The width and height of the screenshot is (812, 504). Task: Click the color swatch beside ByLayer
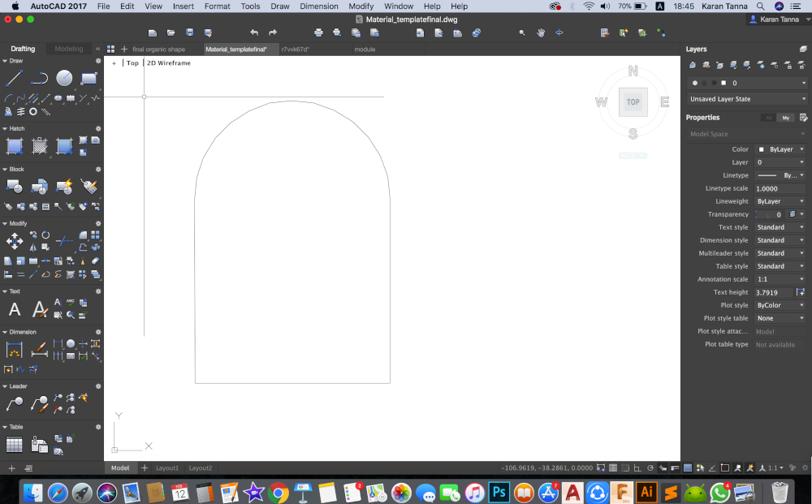762,149
